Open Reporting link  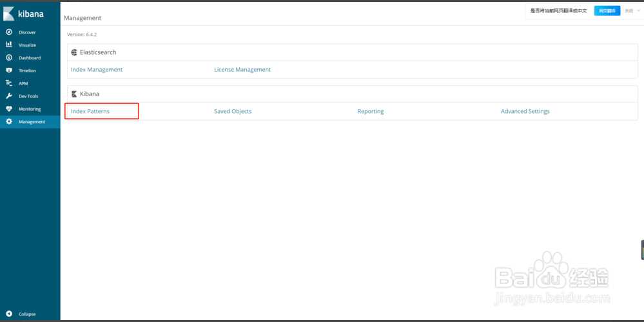(x=371, y=111)
